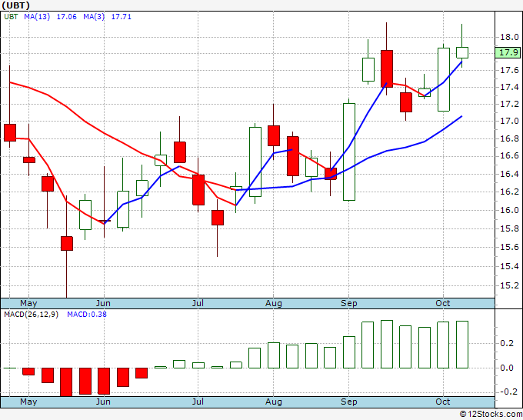Image resolution: width=523 pixels, height=420 pixels.
Task: Click the 17.4 price axis label
Action: tap(509, 87)
